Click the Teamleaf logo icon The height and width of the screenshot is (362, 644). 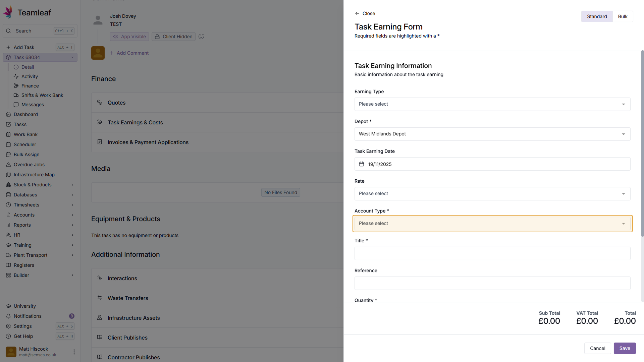coord(8,12)
